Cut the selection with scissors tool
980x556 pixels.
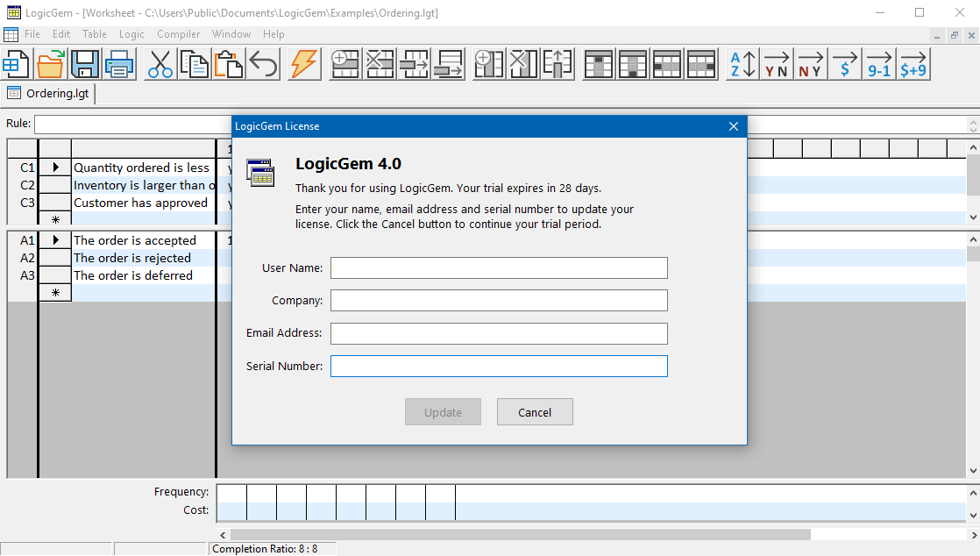160,63
